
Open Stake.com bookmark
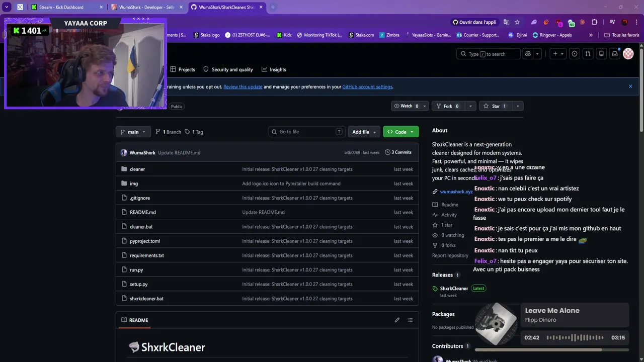click(361, 35)
